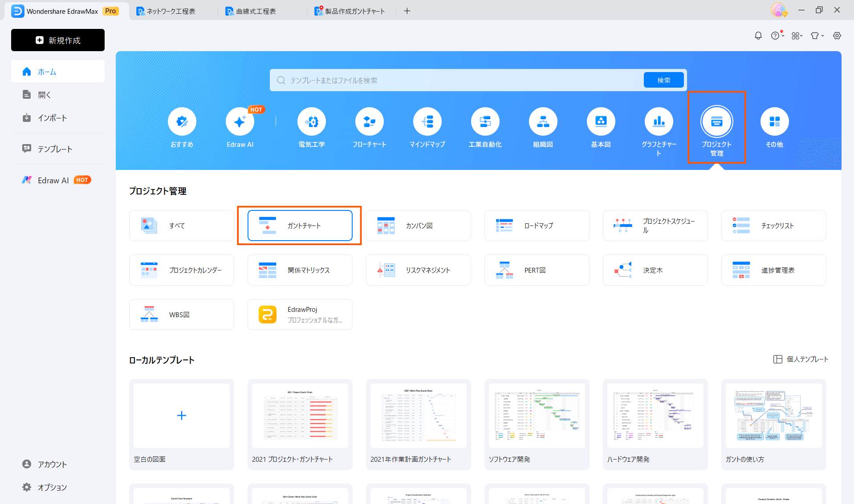Screen dimensions: 854x504
Task: Open the マインドマップ category icon
Action: (427, 122)
